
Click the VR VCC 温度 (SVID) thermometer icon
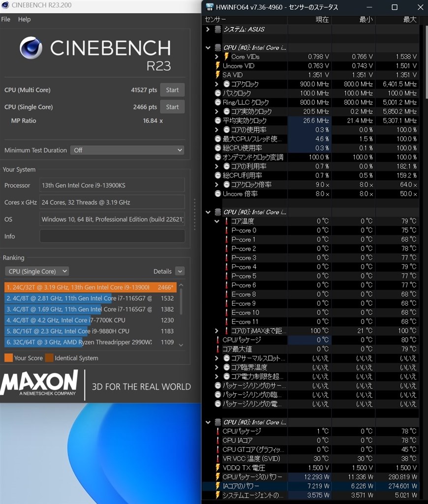218,459
